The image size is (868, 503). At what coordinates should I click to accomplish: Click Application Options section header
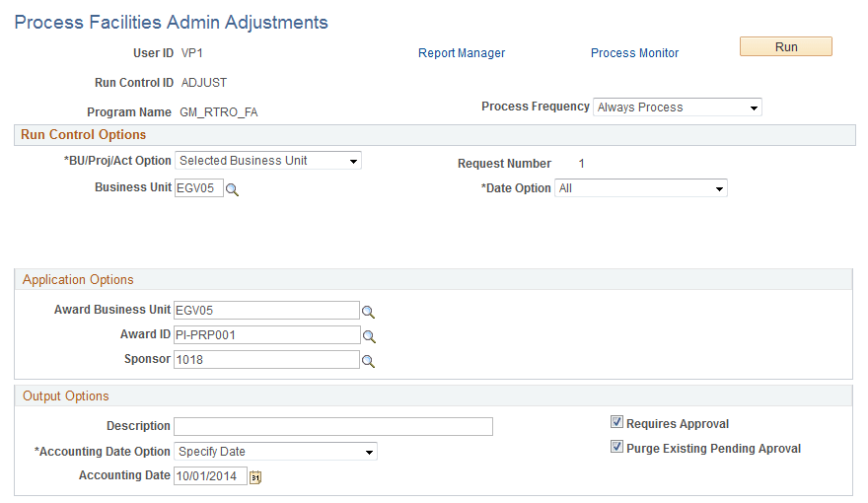[x=433, y=279]
